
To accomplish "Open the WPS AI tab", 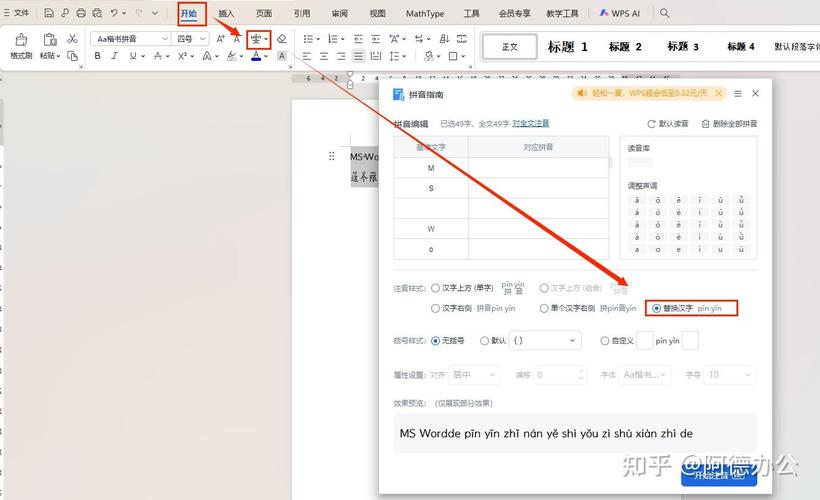I will (x=619, y=14).
